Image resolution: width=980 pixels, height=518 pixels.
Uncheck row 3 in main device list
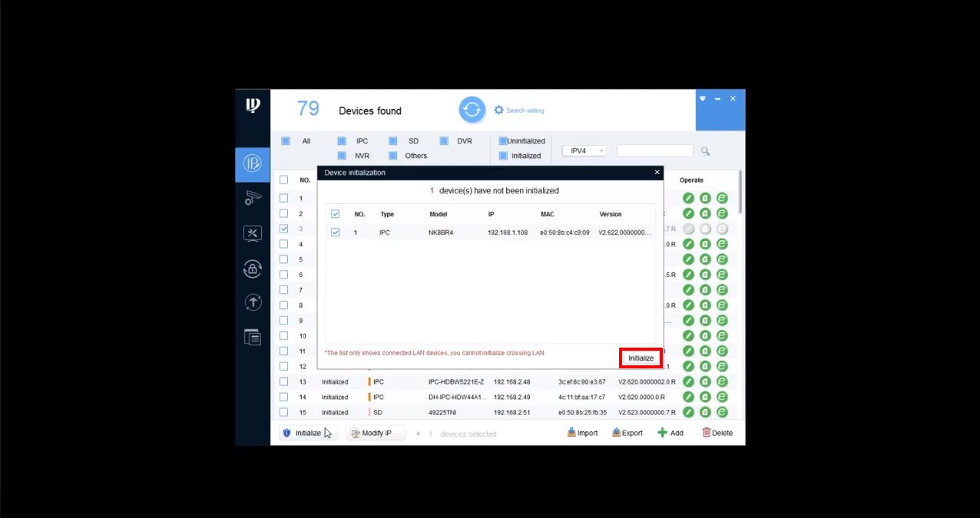283,229
